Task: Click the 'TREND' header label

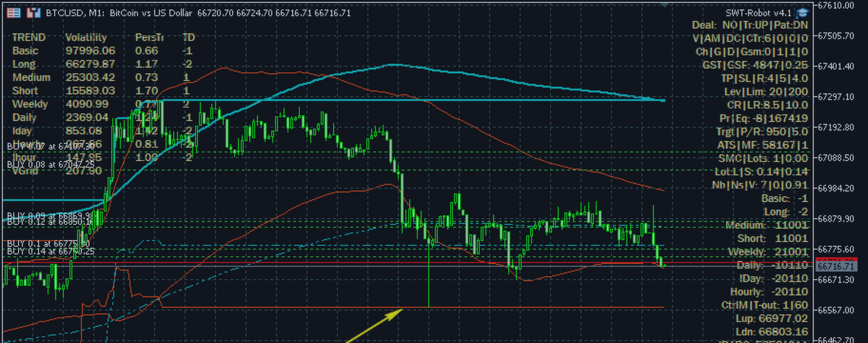Action: click(29, 38)
